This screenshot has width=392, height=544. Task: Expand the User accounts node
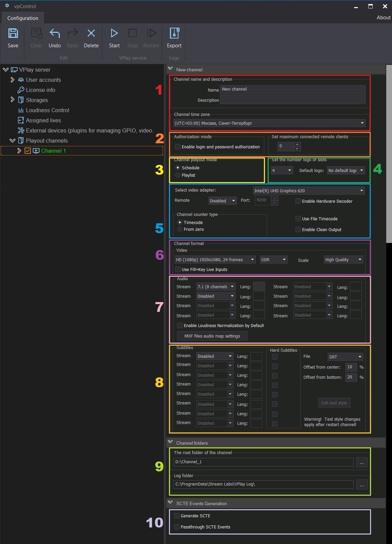13,80
